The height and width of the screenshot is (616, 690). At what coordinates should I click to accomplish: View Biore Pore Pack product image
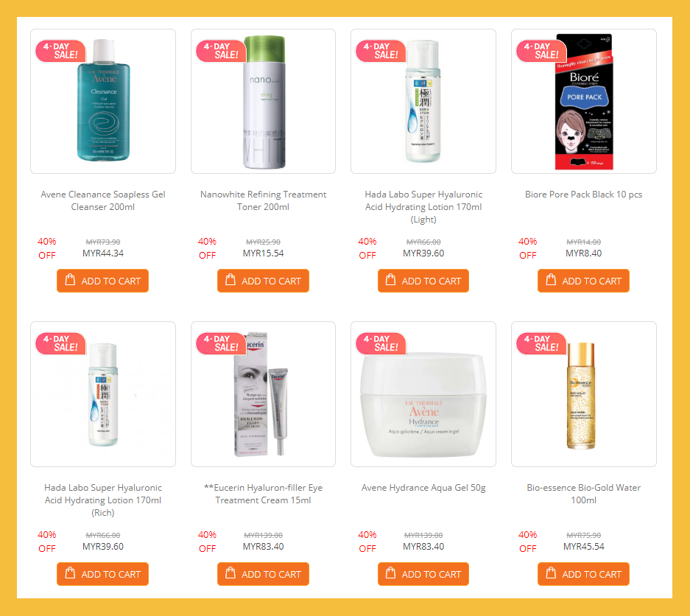584,101
